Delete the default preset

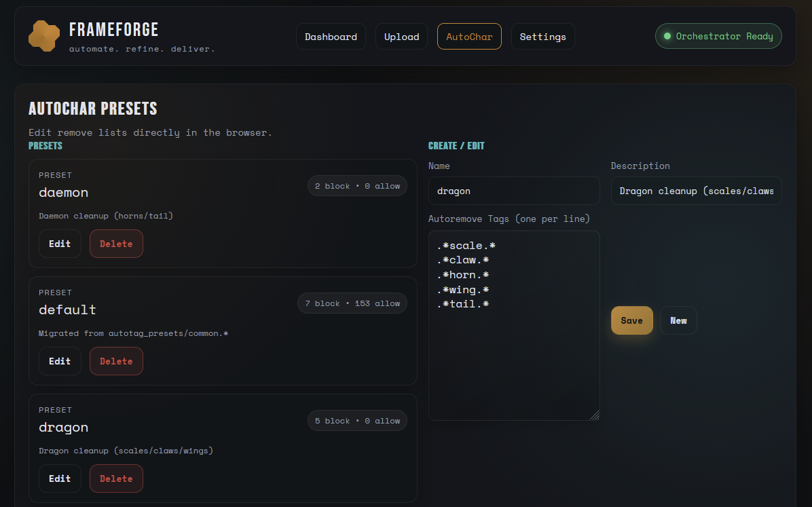(116, 362)
